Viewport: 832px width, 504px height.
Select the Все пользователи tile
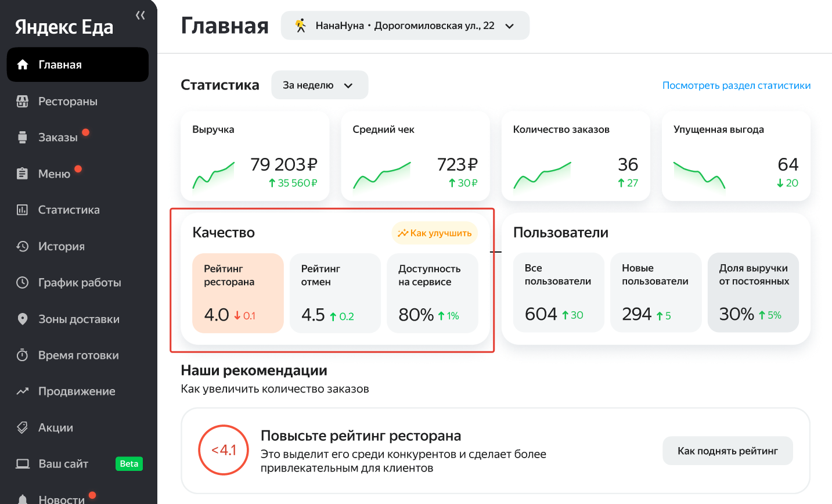coord(559,292)
